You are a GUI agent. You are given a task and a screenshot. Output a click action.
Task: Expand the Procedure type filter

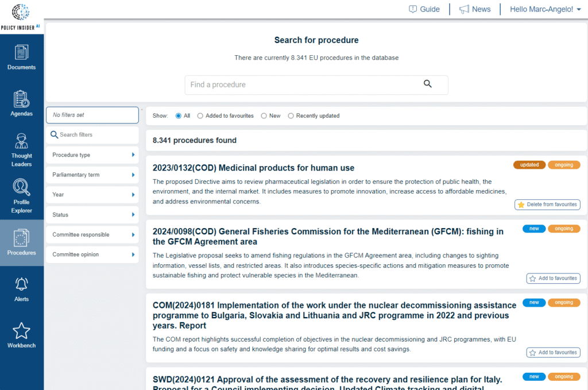[92, 155]
